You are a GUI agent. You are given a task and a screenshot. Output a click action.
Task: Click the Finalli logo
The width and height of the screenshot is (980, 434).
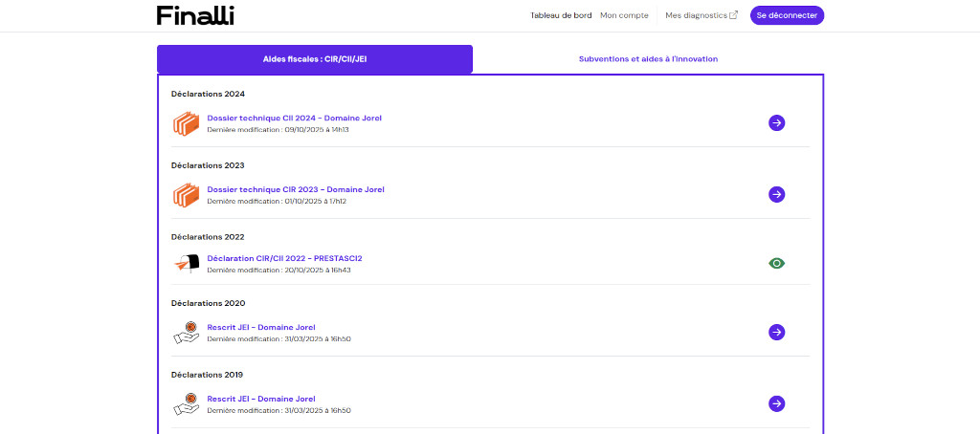pyautogui.click(x=195, y=15)
